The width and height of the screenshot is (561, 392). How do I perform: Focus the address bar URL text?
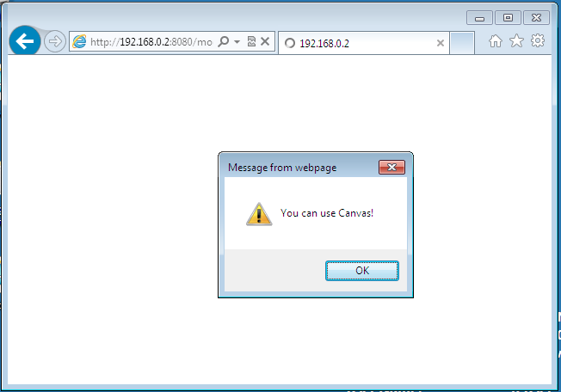click(151, 42)
